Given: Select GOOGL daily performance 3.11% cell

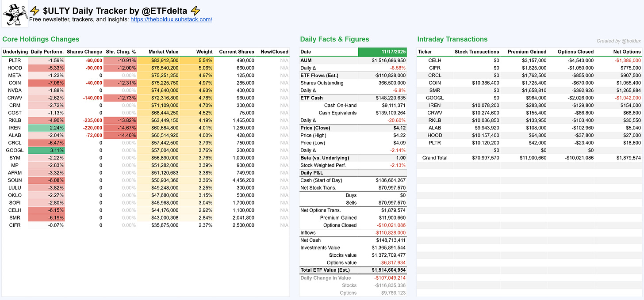Looking at the screenshot, I should [47, 150].
